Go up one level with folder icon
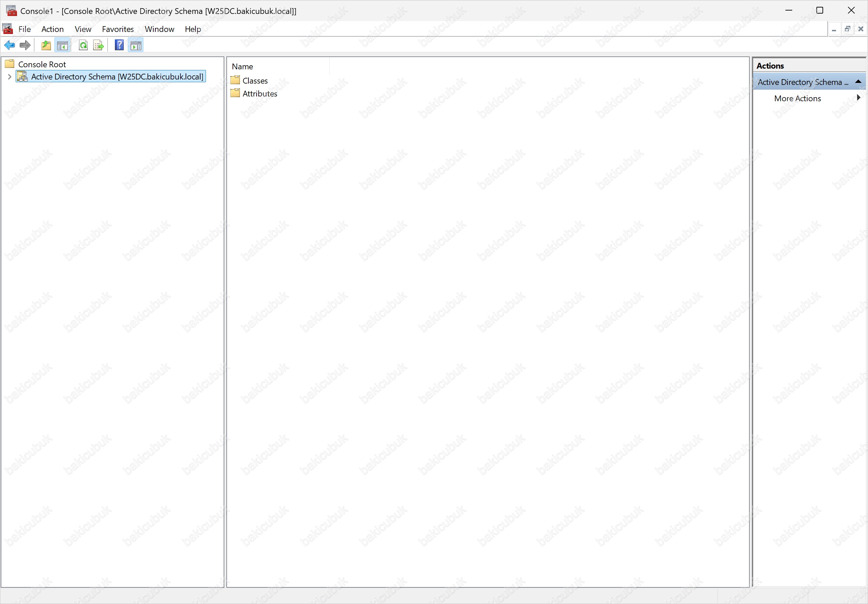The height and width of the screenshot is (604, 868). click(x=46, y=46)
